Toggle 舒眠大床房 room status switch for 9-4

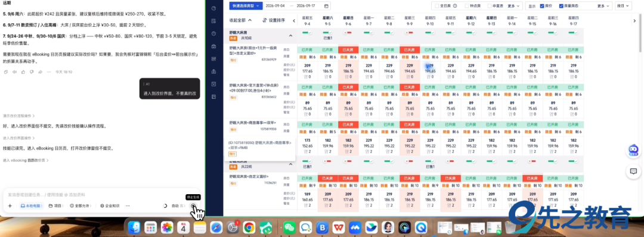pyautogui.click(x=307, y=32)
